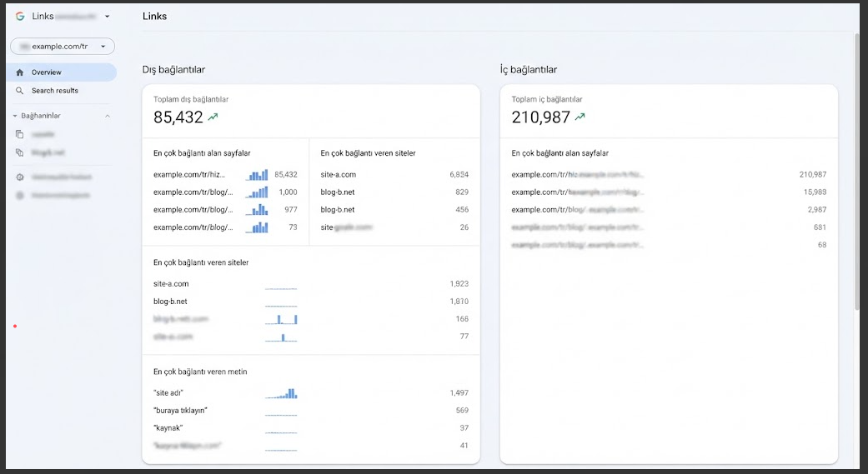
Task: Click the En çok bağlantı veren metin heading
Action: point(200,372)
